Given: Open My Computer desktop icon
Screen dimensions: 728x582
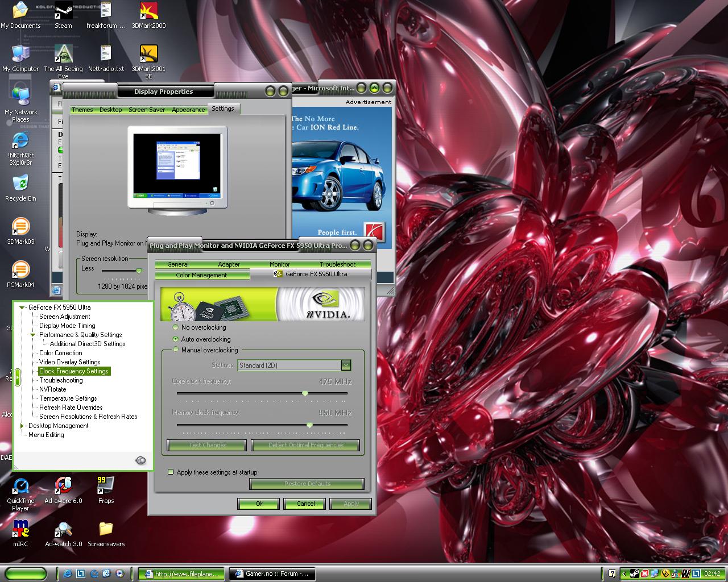Looking at the screenshot, I should click(x=20, y=59).
